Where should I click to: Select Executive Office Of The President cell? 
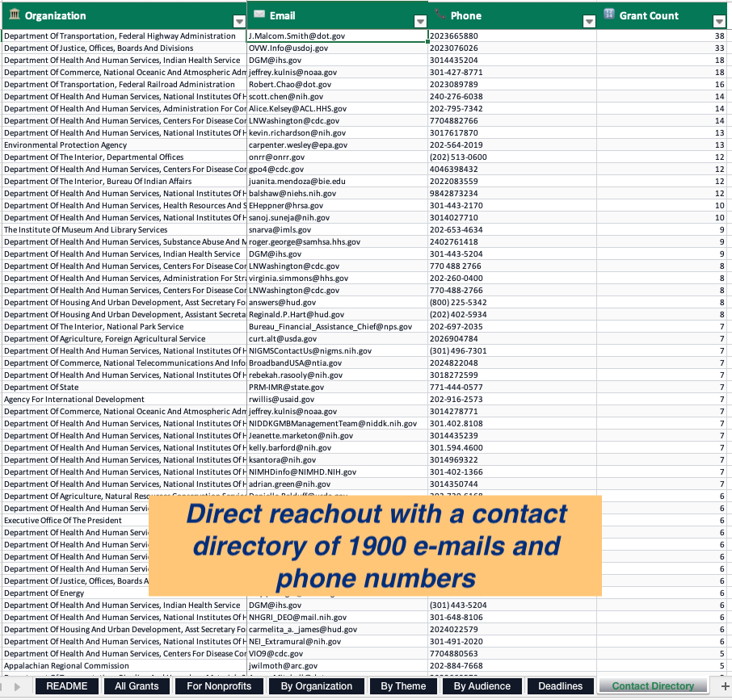[x=76, y=521]
